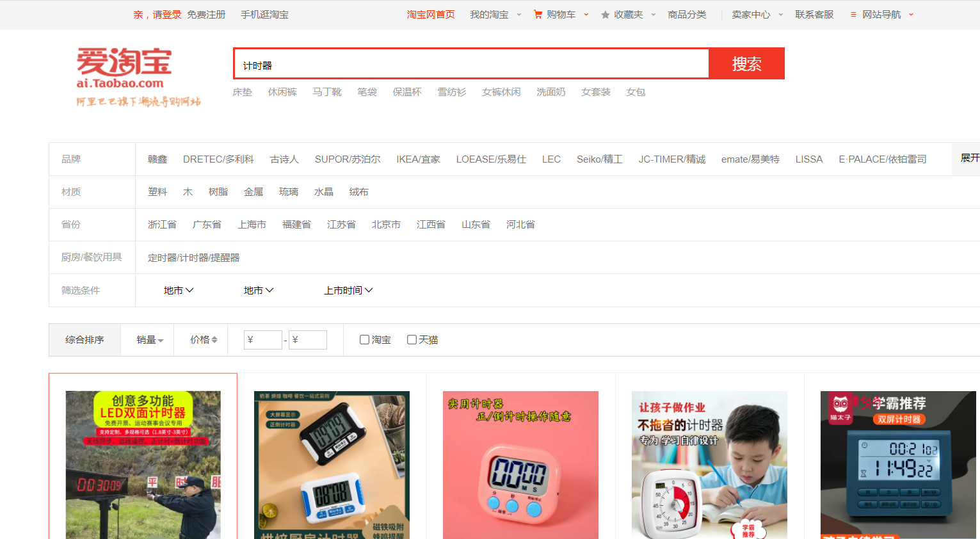Filter by brand IKEA/宜家

click(x=418, y=159)
